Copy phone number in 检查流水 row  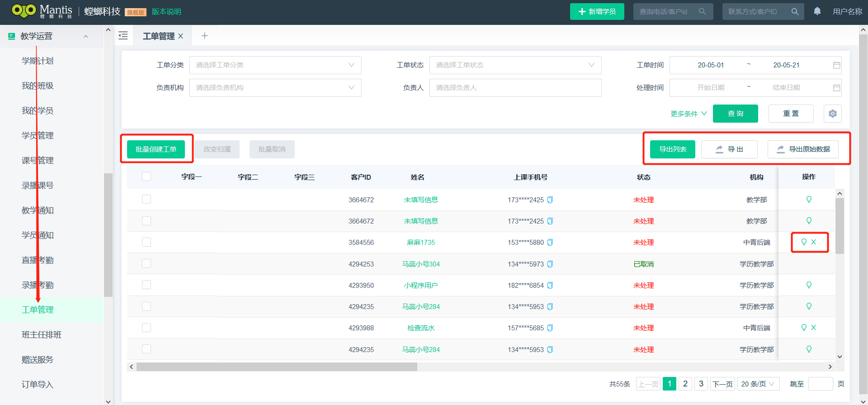[x=550, y=328]
